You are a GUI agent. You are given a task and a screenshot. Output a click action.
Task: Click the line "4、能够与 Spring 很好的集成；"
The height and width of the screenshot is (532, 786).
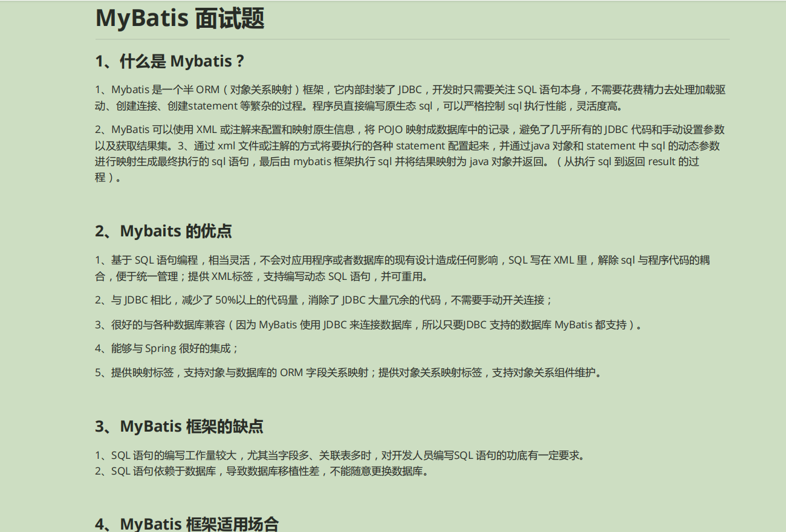(167, 348)
